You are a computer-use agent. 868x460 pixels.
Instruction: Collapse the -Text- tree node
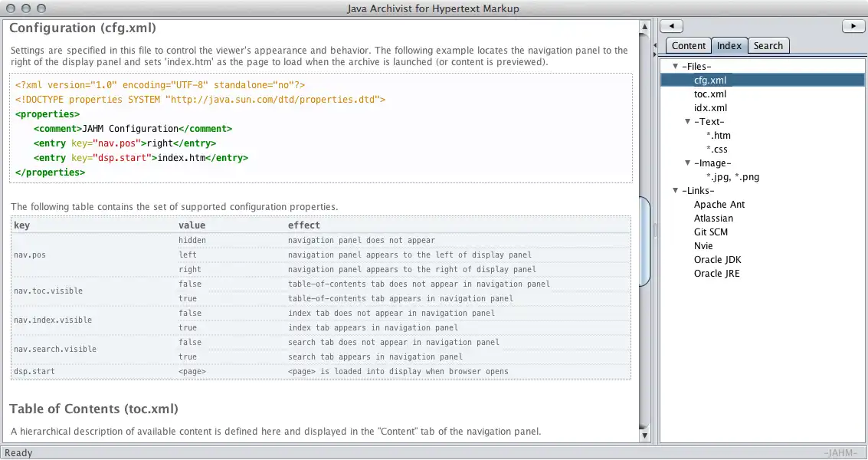click(x=688, y=122)
